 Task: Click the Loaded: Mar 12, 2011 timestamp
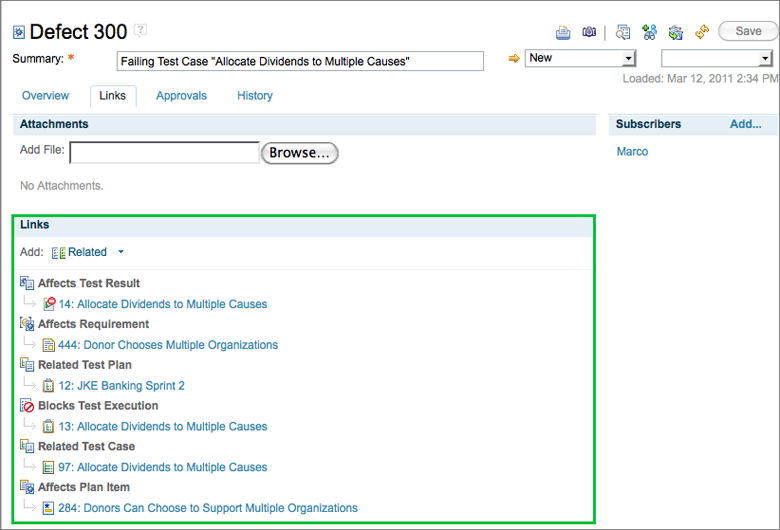[700, 79]
